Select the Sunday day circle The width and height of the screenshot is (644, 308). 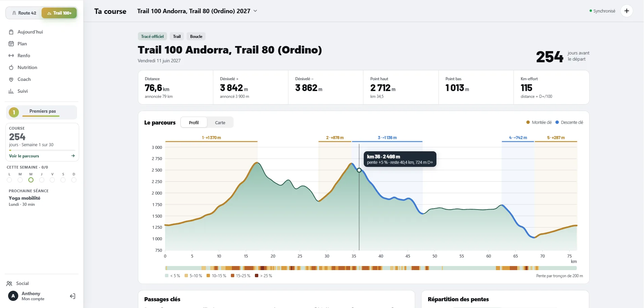point(74,180)
